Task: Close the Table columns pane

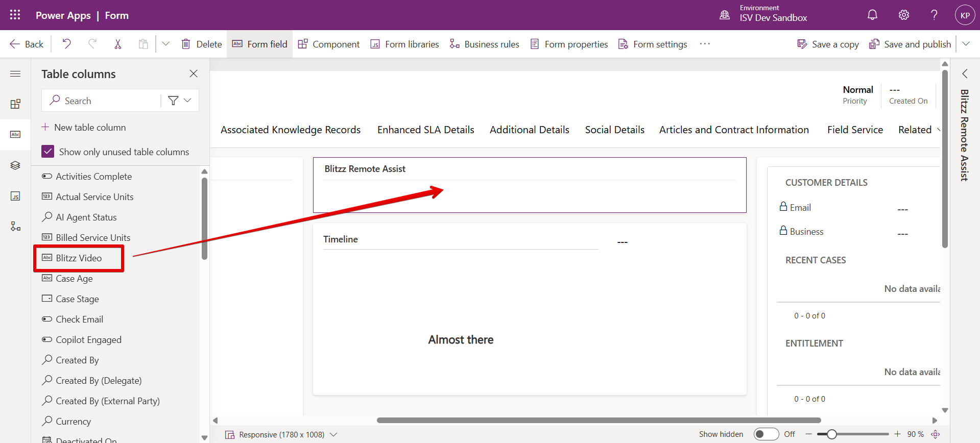Action: (x=194, y=73)
